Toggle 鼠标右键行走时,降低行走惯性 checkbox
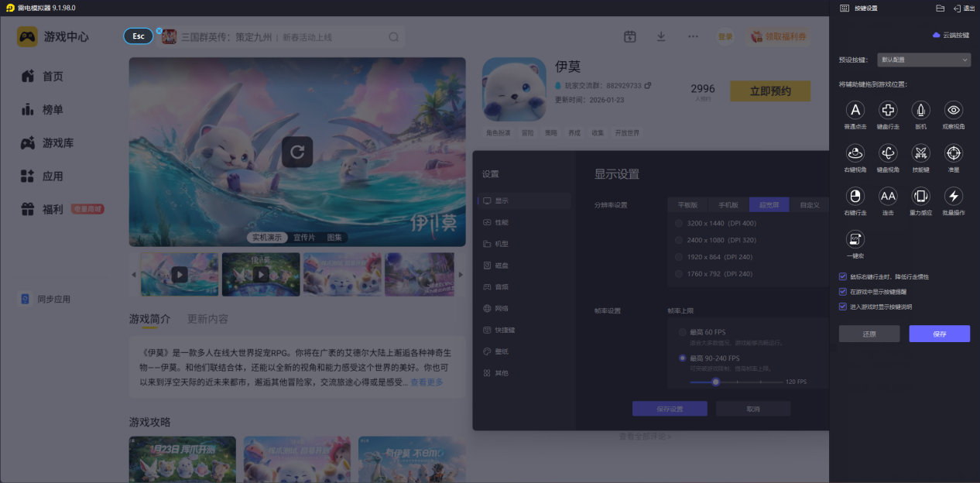 pos(843,276)
